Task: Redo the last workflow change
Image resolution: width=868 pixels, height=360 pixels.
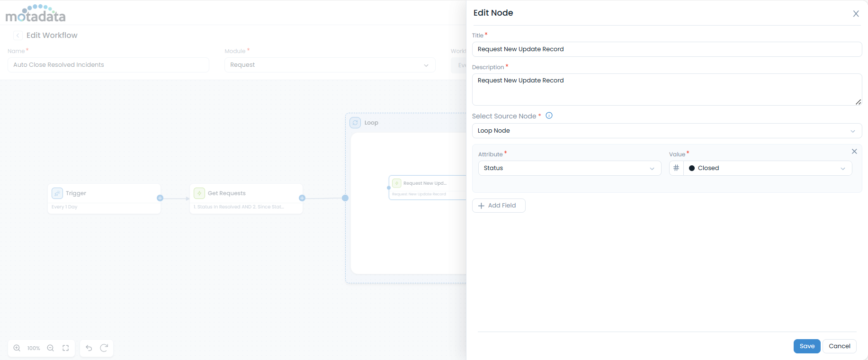Action: 104,348
